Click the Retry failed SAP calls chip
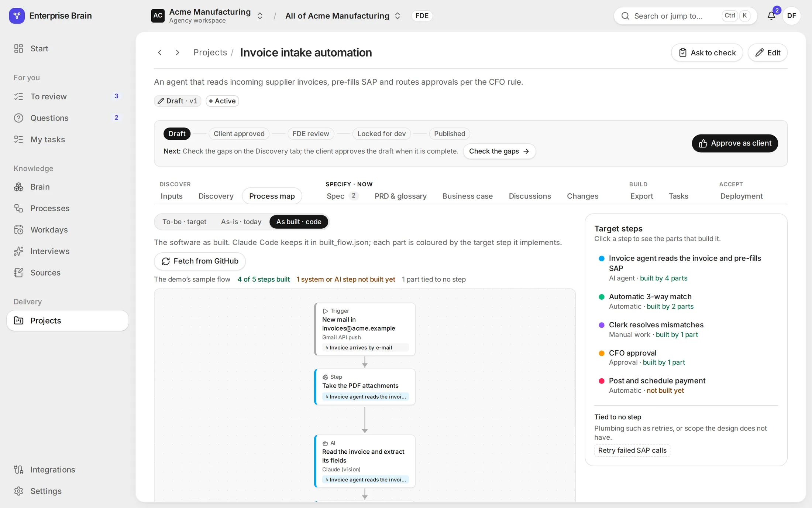Viewport: 812px width, 508px height. pyautogui.click(x=632, y=450)
